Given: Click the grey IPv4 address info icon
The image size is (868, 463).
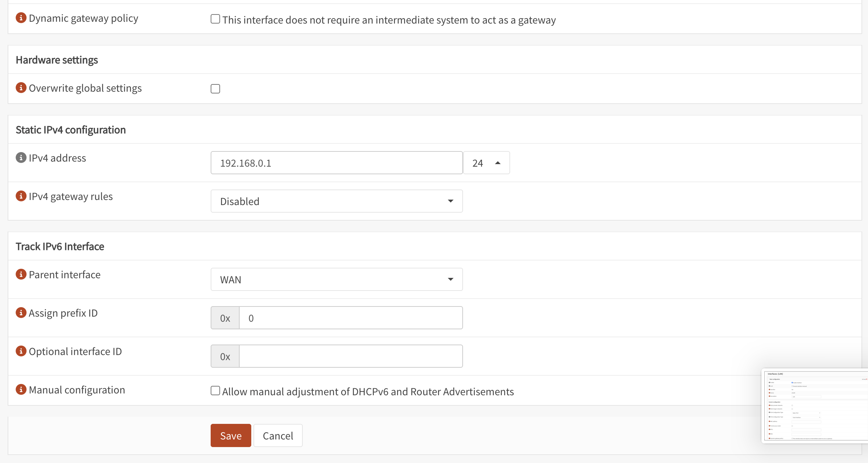Looking at the screenshot, I should (x=21, y=158).
